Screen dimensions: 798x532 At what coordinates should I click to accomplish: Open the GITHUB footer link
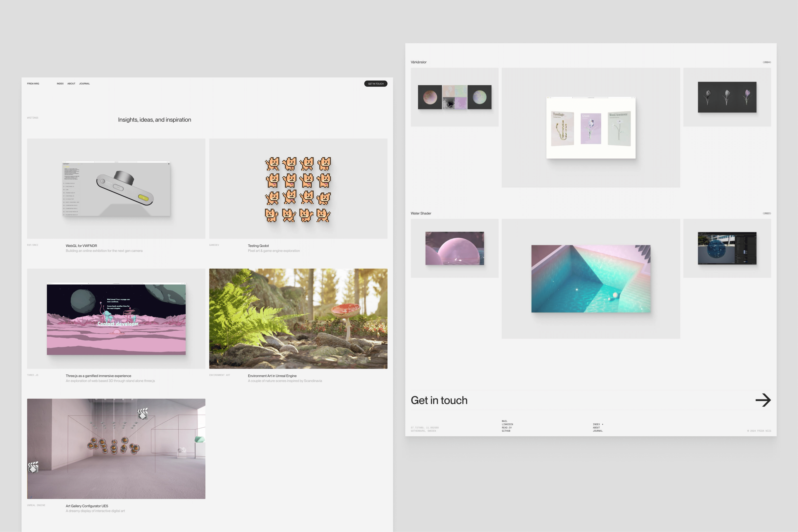(506, 431)
